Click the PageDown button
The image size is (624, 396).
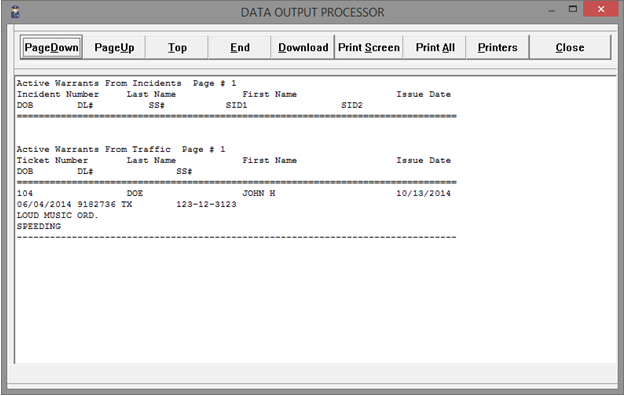pyautogui.click(x=51, y=47)
